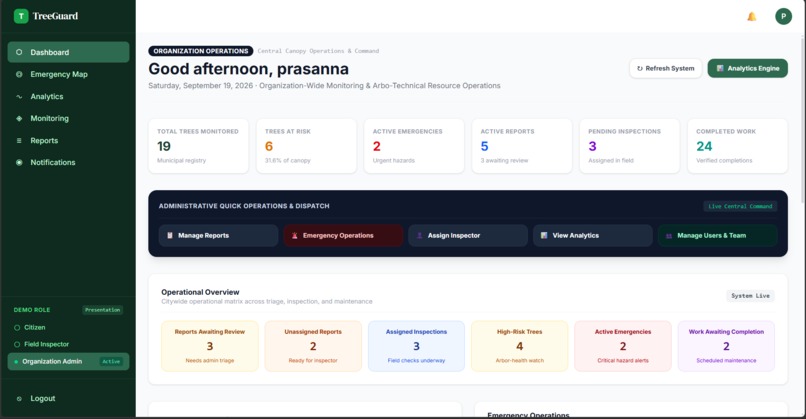Select the Assigned Inspections tile

point(416,346)
